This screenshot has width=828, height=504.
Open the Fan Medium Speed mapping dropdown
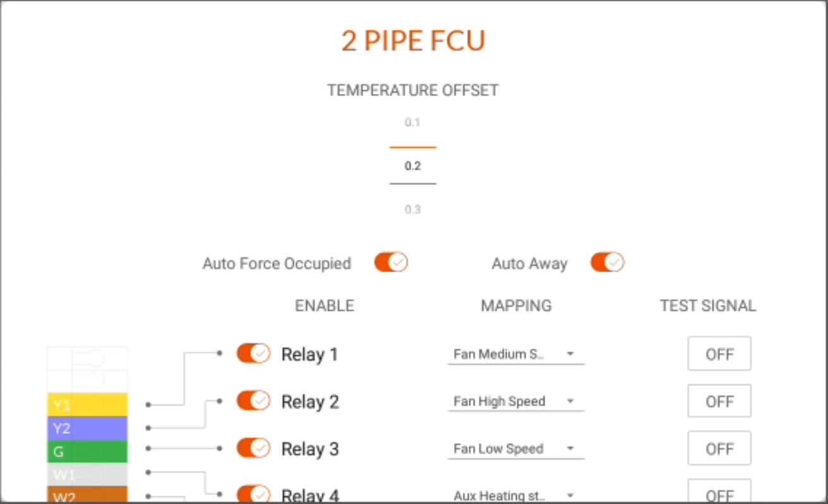click(x=516, y=354)
